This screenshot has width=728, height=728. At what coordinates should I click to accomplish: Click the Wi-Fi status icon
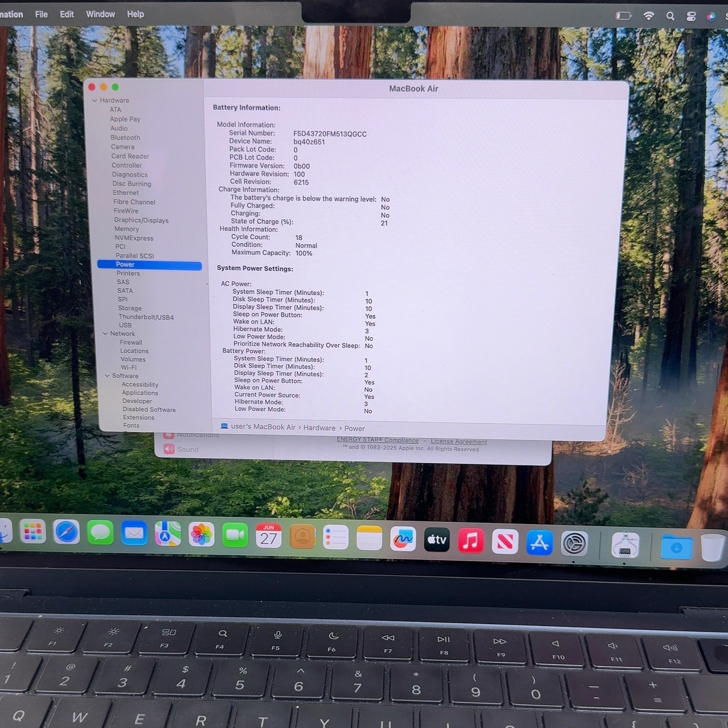tap(649, 16)
